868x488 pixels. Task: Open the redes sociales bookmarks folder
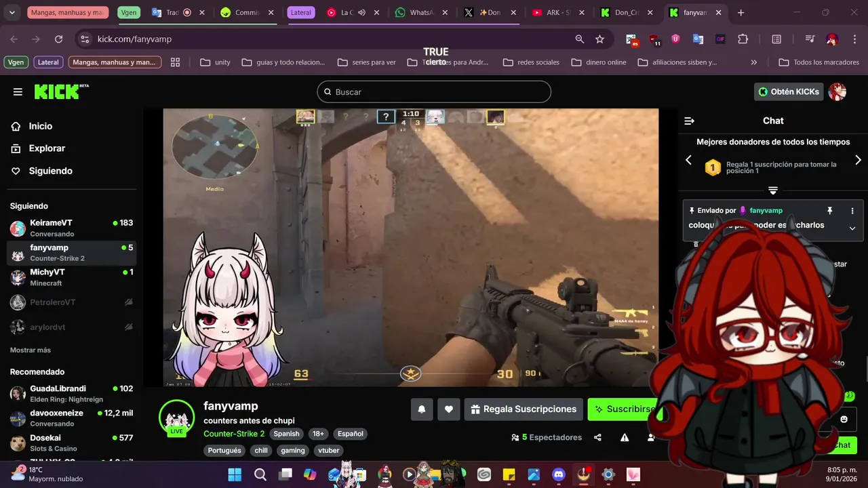532,62
